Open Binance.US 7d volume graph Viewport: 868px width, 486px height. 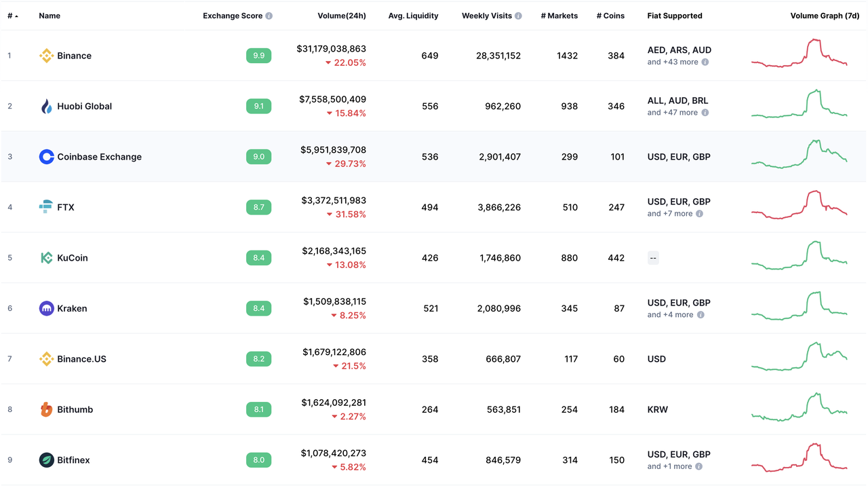click(x=800, y=356)
